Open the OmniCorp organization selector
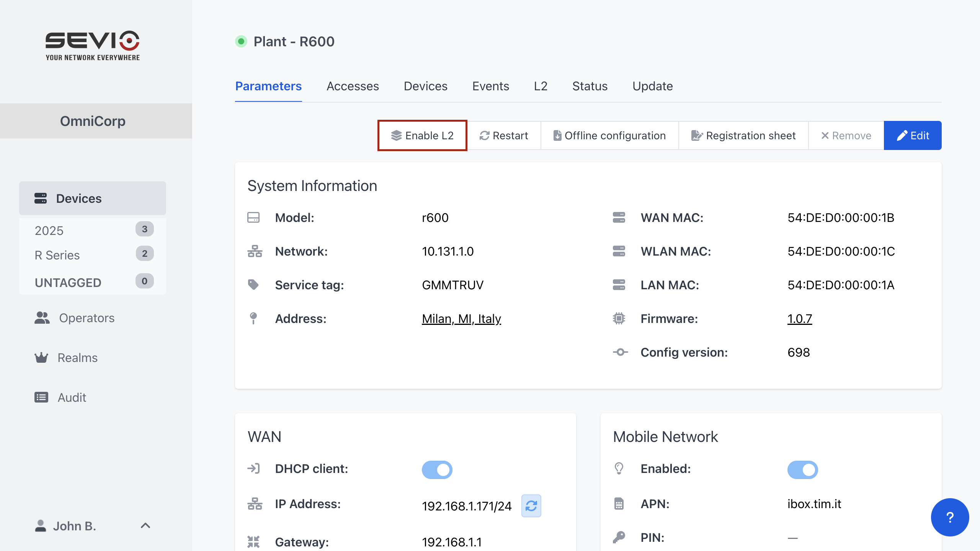 93,121
